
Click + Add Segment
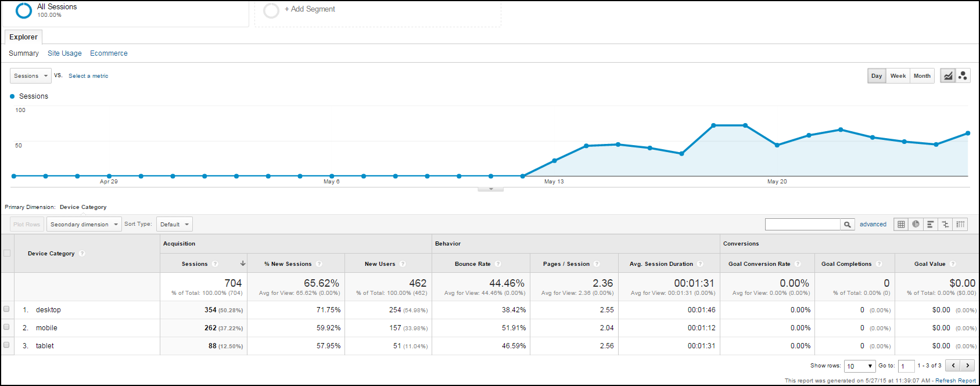click(x=310, y=9)
